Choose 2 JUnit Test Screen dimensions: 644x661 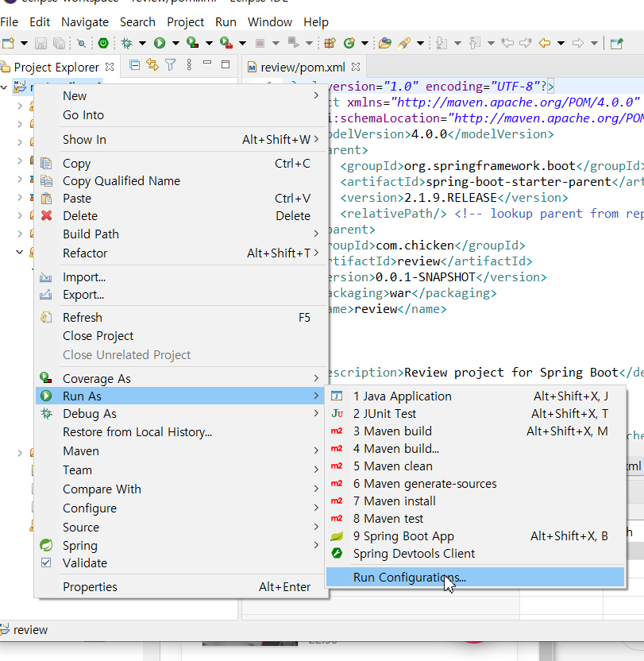point(475,414)
